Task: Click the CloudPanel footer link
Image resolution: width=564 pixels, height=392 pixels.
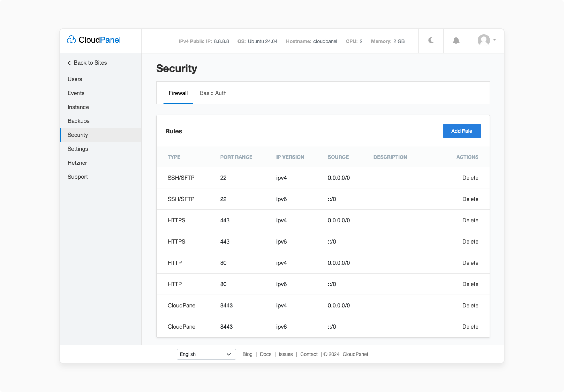Action: [x=355, y=354]
